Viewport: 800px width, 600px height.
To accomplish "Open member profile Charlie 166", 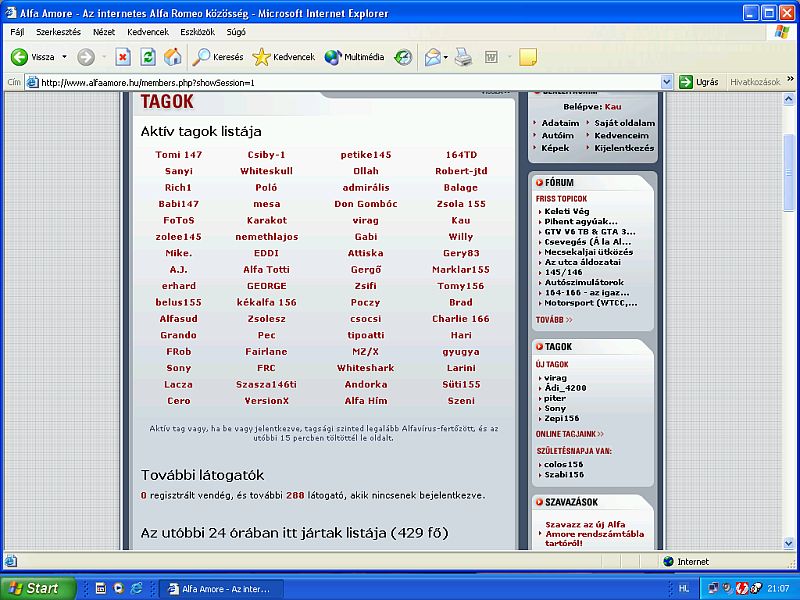I will pyautogui.click(x=461, y=318).
